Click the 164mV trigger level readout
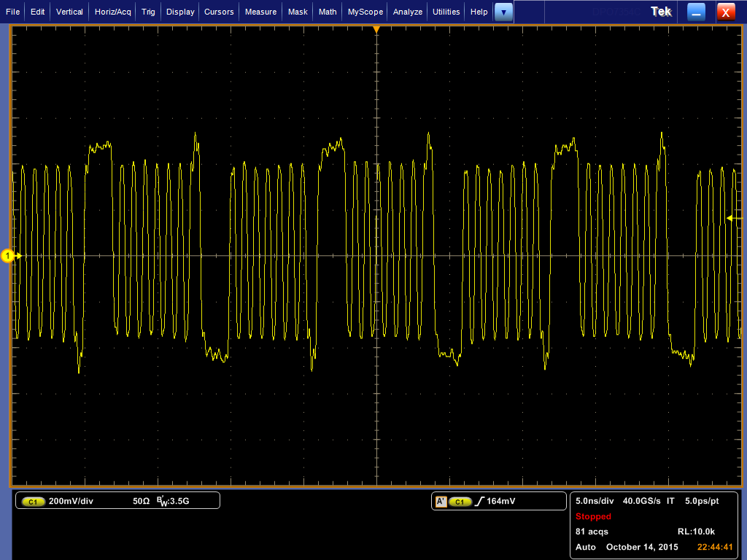747x560 pixels. coord(502,502)
